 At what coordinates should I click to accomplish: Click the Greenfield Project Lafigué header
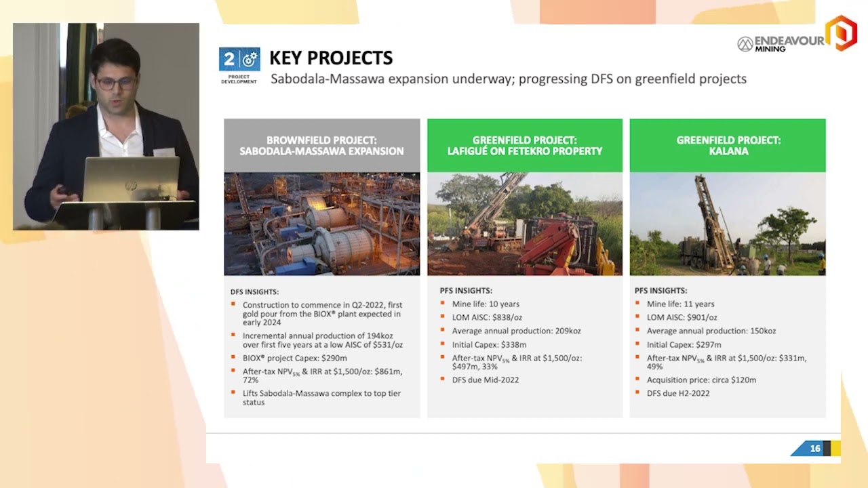pos(525,146)
